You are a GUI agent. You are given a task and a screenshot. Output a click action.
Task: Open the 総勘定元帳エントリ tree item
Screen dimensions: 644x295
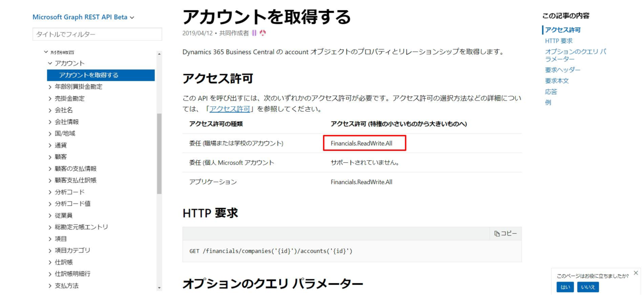pos(81,227)
